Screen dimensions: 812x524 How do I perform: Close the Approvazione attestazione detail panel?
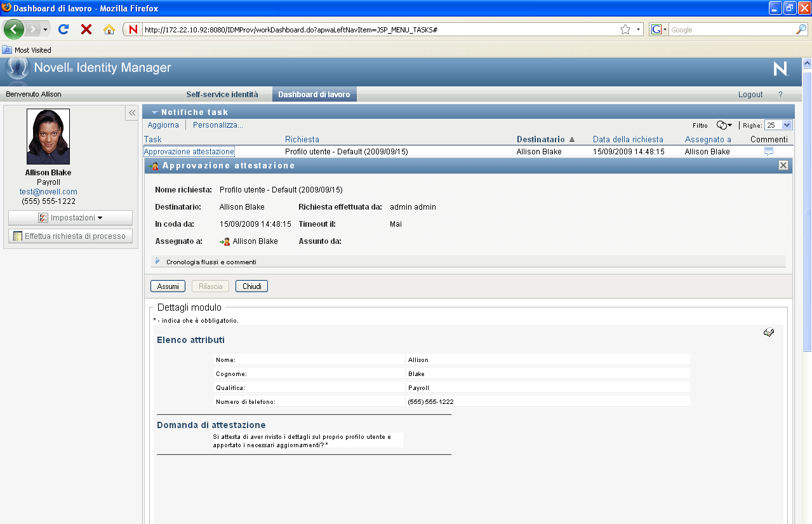783,165
